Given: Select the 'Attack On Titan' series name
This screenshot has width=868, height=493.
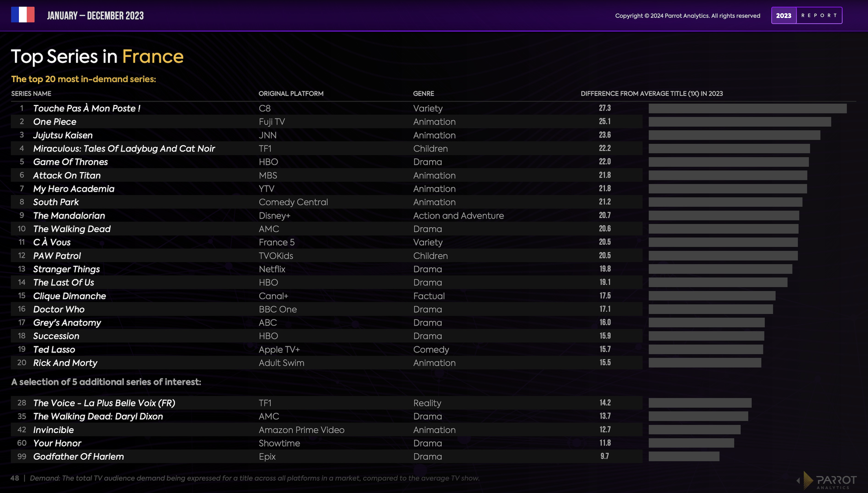Looking at the screenshot, I should tap(67, 175).
